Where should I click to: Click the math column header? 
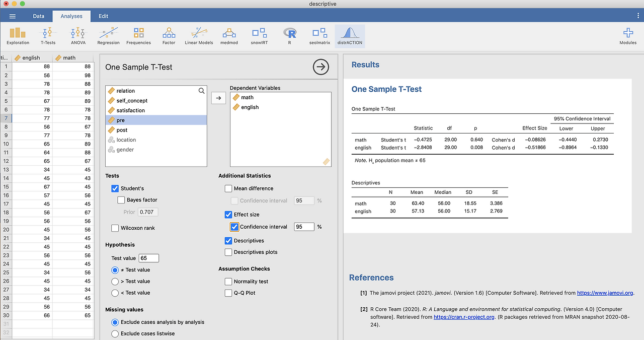click(x=73, y=57)
